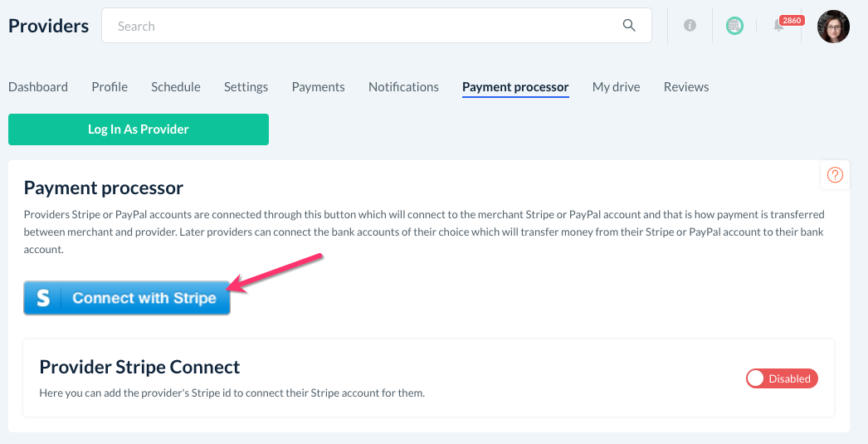Viewport: 868px width, 444px height.
Task: Open the notifications bell icon
Action: point(778,26)
